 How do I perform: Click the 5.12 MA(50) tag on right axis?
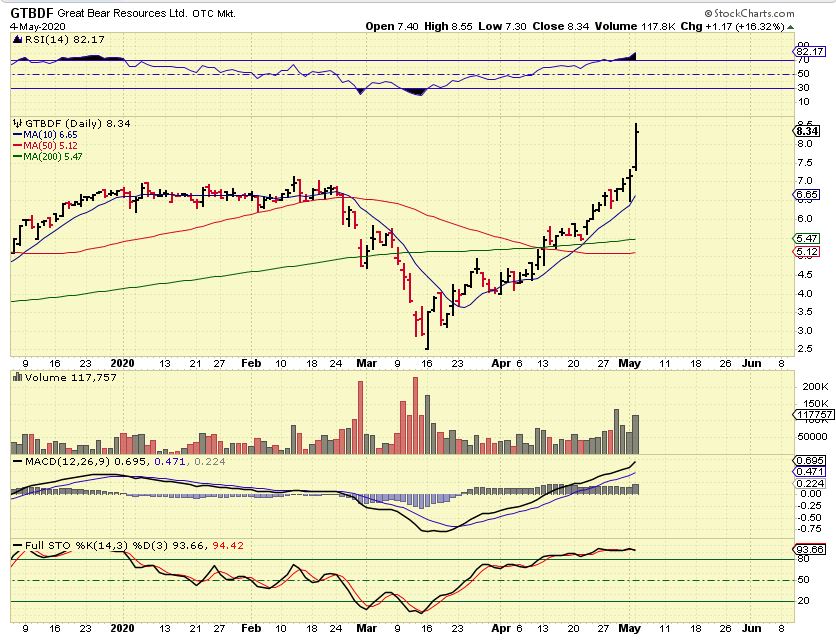point(807,252)
